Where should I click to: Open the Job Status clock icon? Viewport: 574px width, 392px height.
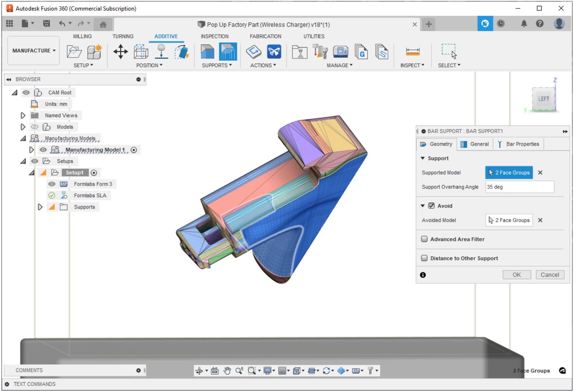click(x=500, y=24)
